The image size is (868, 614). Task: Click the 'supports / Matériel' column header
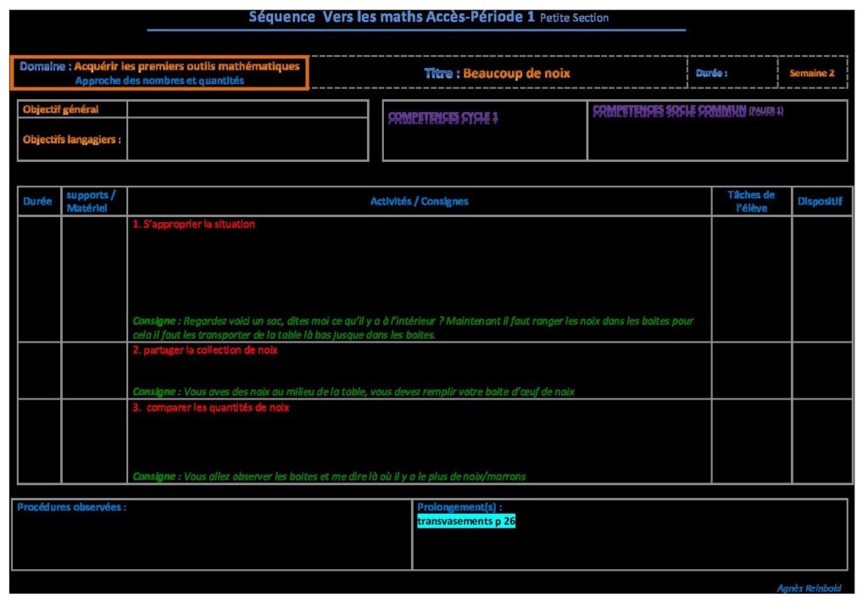point(93,201)
